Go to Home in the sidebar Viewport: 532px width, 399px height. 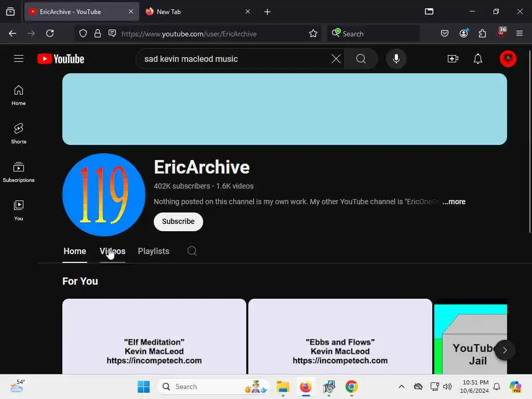coord(19,96)
